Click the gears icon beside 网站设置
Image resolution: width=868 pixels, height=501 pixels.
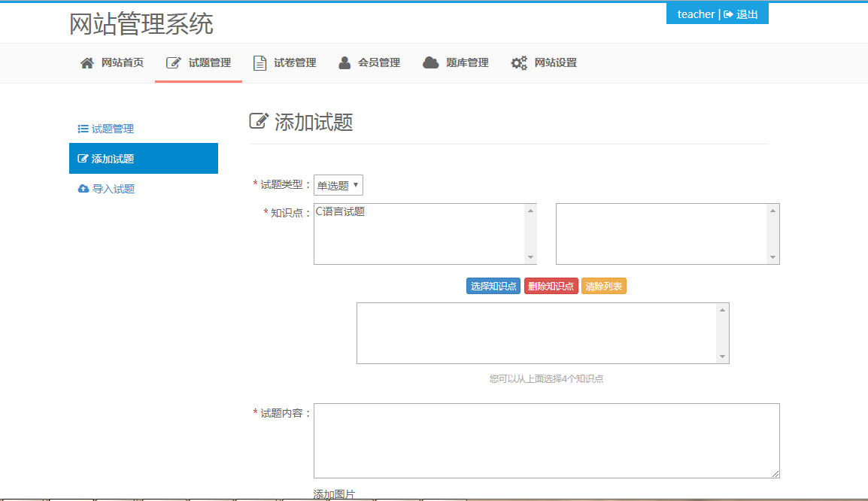point(519,63)
